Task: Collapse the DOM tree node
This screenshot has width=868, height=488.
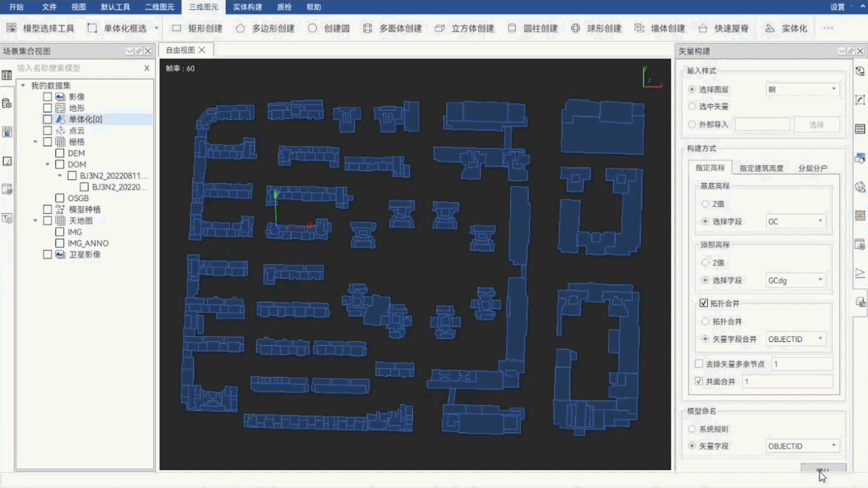Action: pyautogui.click(x=47, y=164)
